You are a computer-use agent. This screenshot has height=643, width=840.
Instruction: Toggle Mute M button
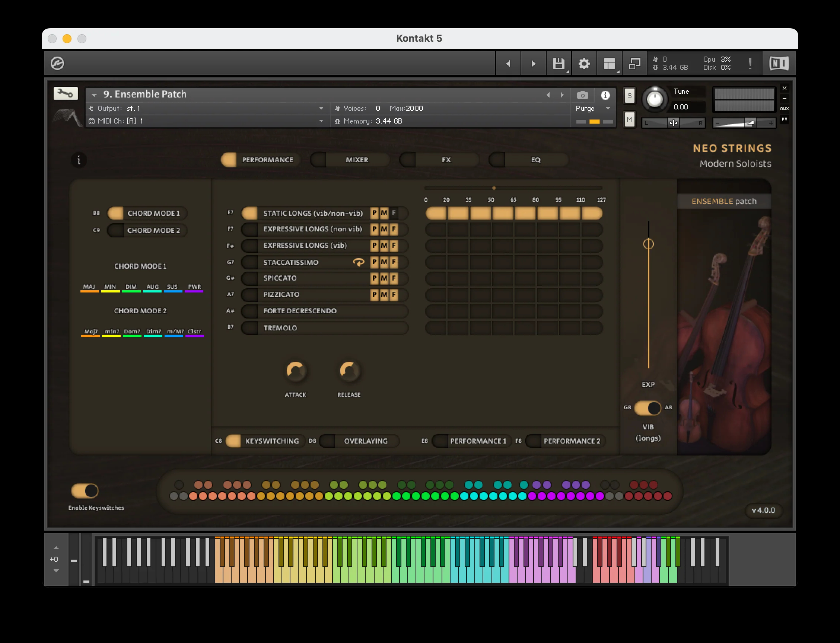click(629, 119)
